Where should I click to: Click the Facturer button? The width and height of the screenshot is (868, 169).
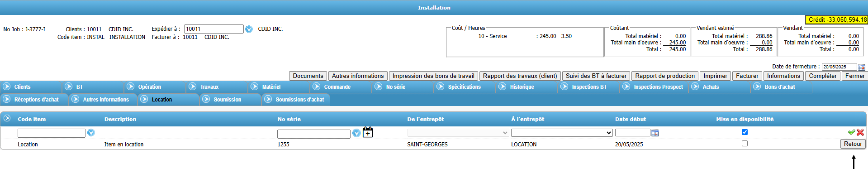747,76
